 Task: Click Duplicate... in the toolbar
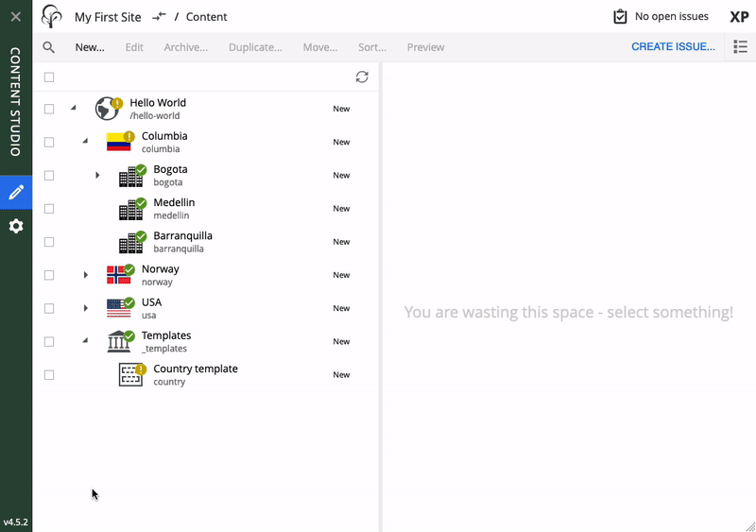click(255, 47)
